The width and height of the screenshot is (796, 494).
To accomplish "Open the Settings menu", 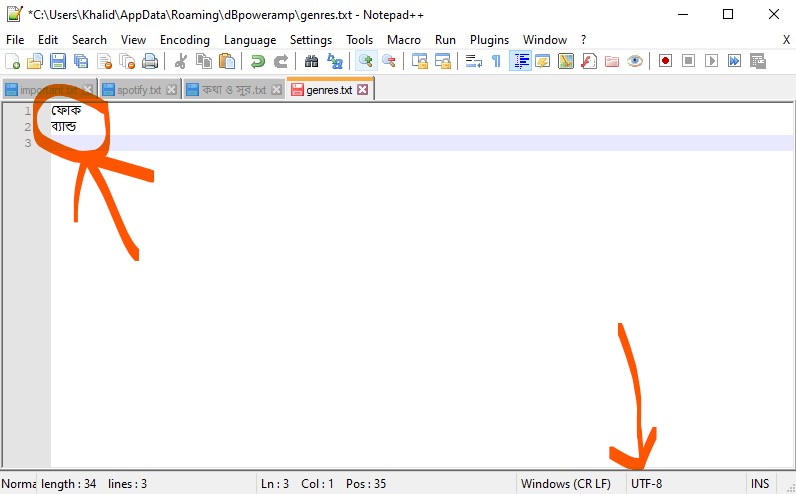I will [311, 40].
